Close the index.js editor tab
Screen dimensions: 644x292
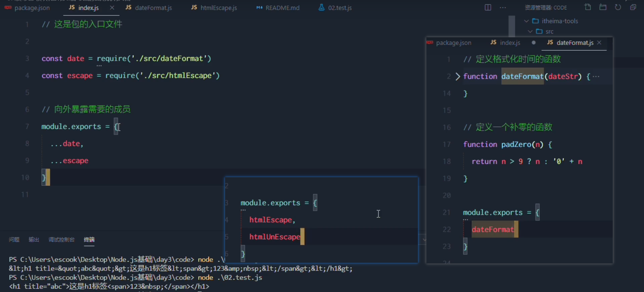coord(112,8)
